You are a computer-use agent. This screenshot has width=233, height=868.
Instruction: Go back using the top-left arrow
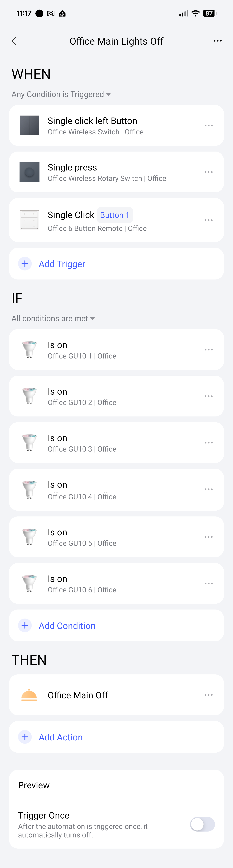[14, 41]
